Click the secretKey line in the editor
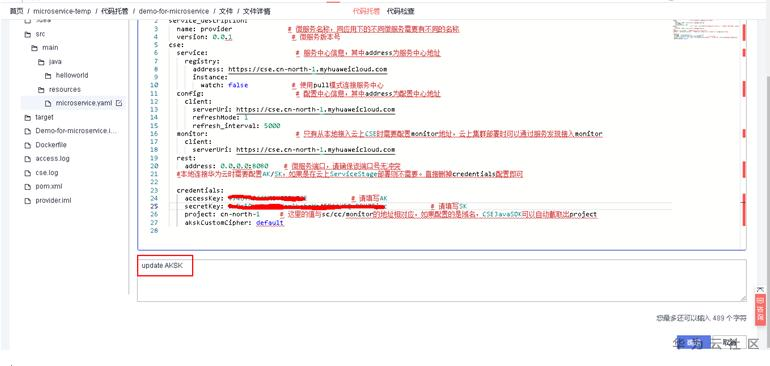Viewport: 770px width, 366px height. click(326, 206)
